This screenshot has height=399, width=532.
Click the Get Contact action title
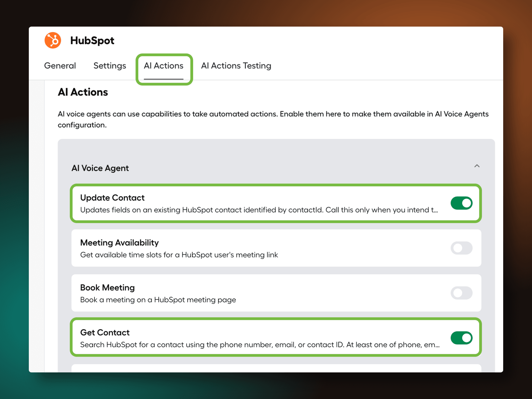point(105,332)
